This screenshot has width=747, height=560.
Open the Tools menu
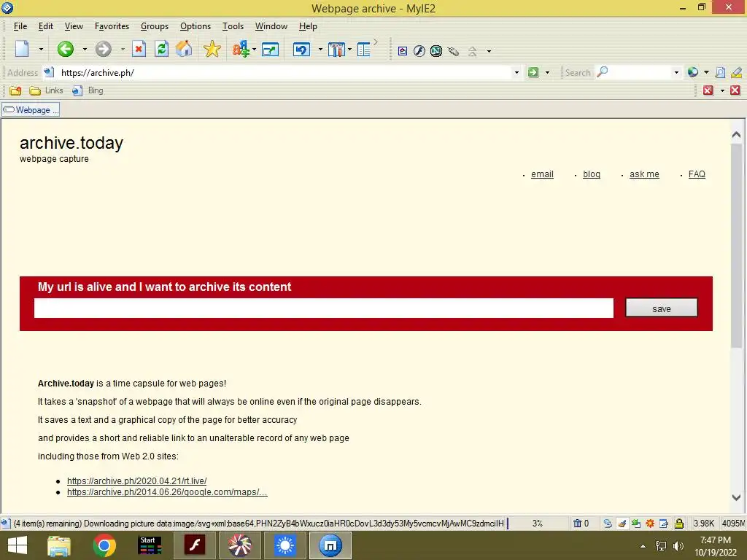click(233, 26)
